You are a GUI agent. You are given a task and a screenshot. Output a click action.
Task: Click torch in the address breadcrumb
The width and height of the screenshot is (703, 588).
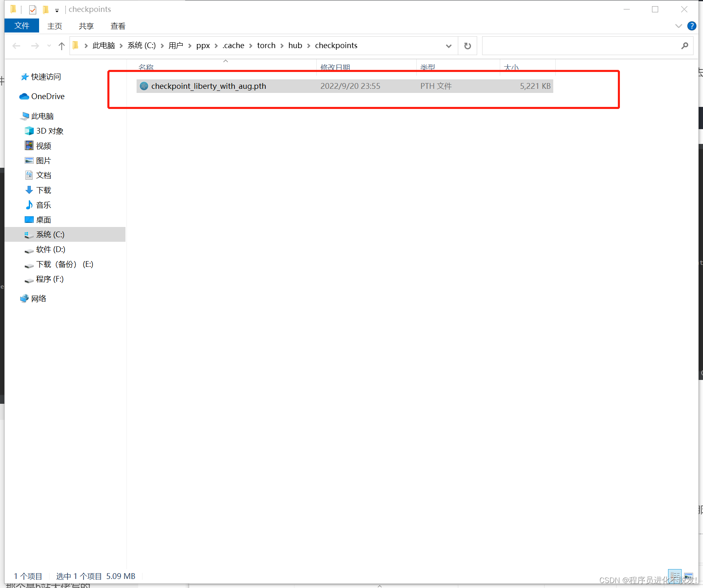coord(266,46)
